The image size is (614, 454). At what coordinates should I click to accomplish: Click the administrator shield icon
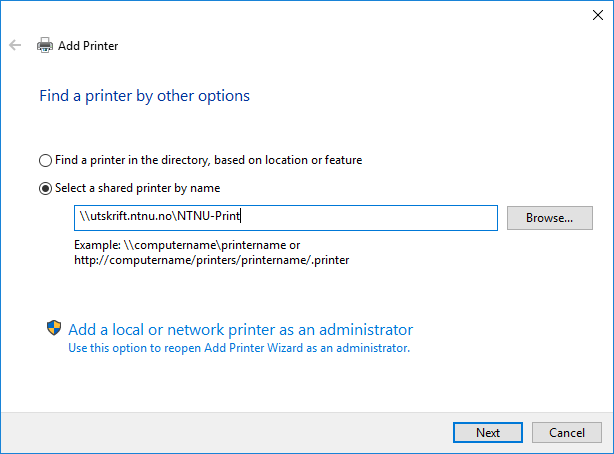(x=54, y=328)
